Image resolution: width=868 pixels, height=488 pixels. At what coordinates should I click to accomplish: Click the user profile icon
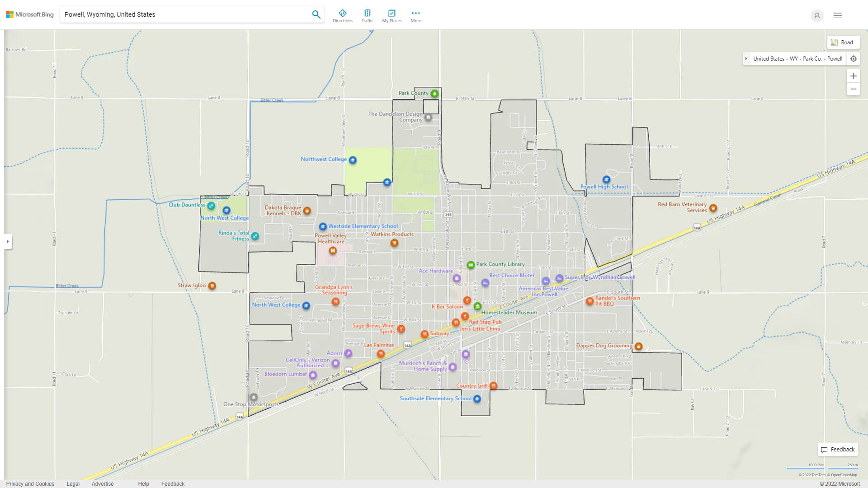pos(817,15)
